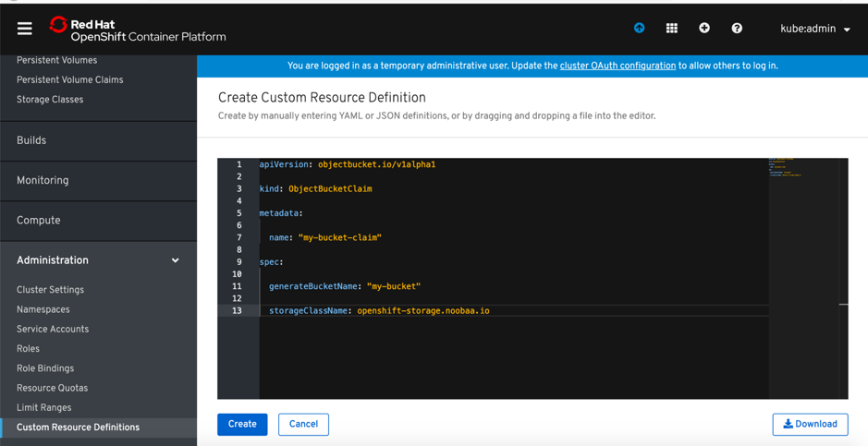Image resolution: width=868 pixels, height=446 pixels.
Task: Click the Red Hat OpenShift logo
Action: click(x=138, y=30)
